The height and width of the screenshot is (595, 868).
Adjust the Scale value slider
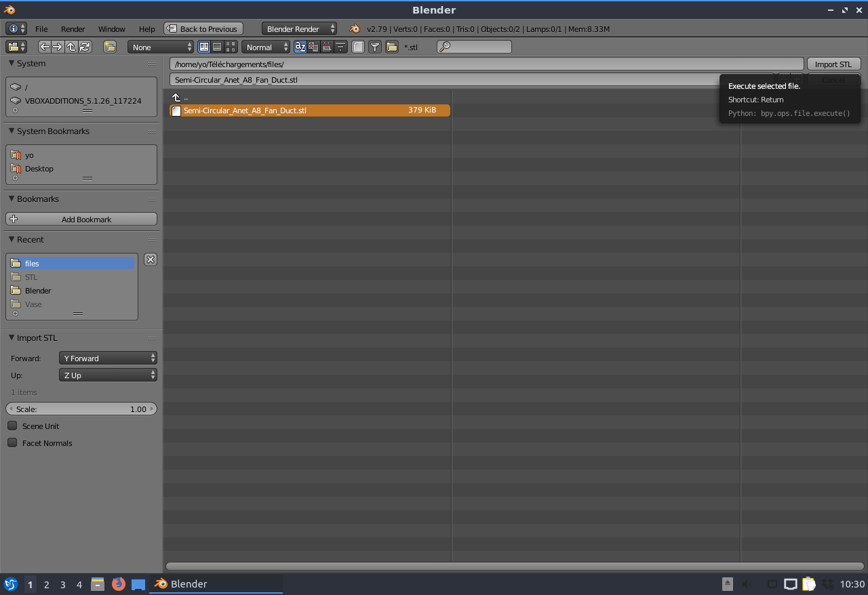81,409
